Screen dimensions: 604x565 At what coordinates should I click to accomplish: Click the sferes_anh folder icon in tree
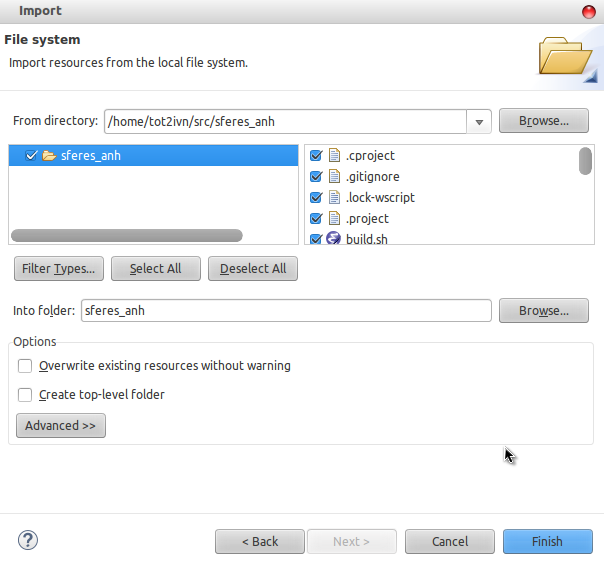click(48, 156)
